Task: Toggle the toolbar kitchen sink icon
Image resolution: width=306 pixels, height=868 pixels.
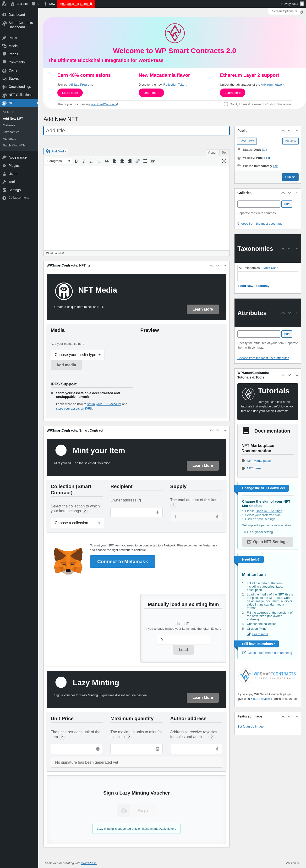Action: [153, 161]
